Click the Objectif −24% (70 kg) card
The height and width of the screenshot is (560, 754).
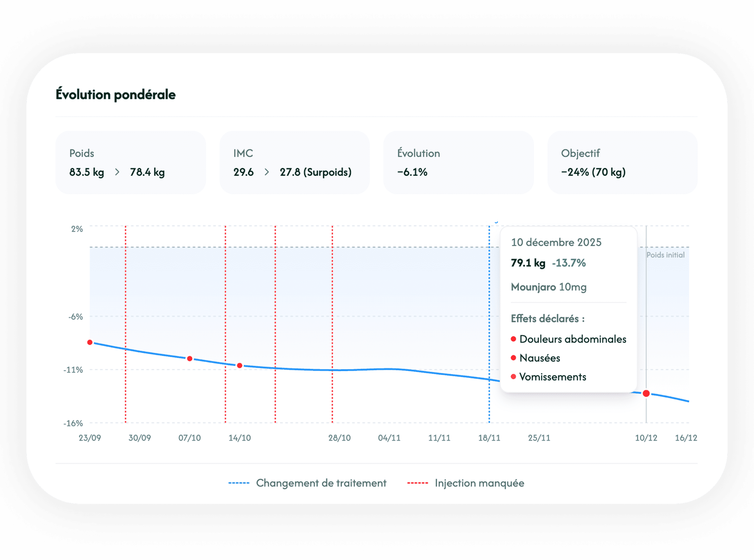622,162
